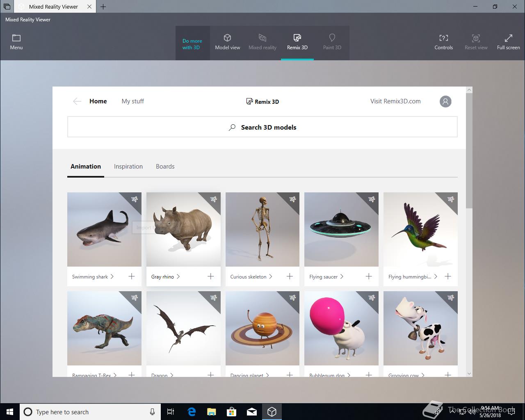
Task: Add Gray rhino with plus icon
Action: click(211, 276)
